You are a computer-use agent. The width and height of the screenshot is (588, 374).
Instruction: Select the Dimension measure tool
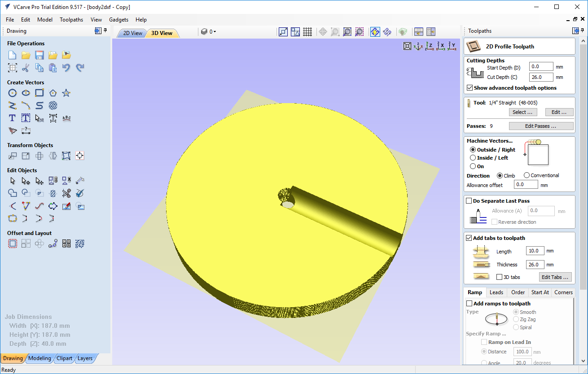click(26, 130)
